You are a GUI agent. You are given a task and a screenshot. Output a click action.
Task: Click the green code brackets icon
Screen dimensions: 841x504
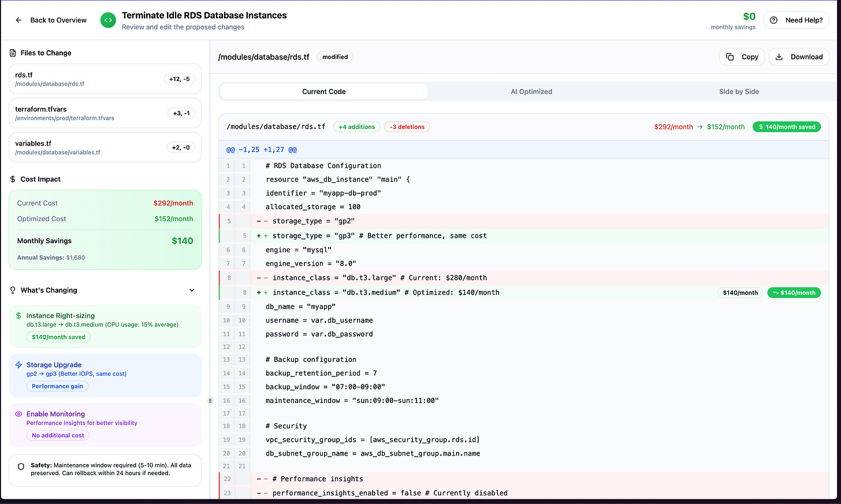tap(108, 20)
